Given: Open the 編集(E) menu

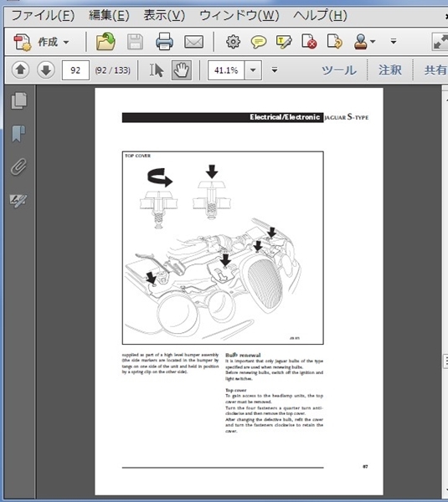Looking at the screenshot, I should (109, 15).
